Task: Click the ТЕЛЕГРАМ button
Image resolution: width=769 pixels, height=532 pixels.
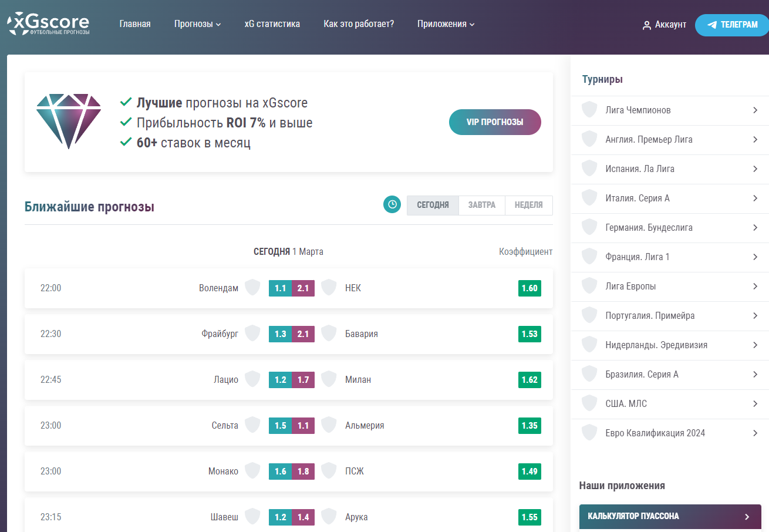Action: click(x=731, y=25)
